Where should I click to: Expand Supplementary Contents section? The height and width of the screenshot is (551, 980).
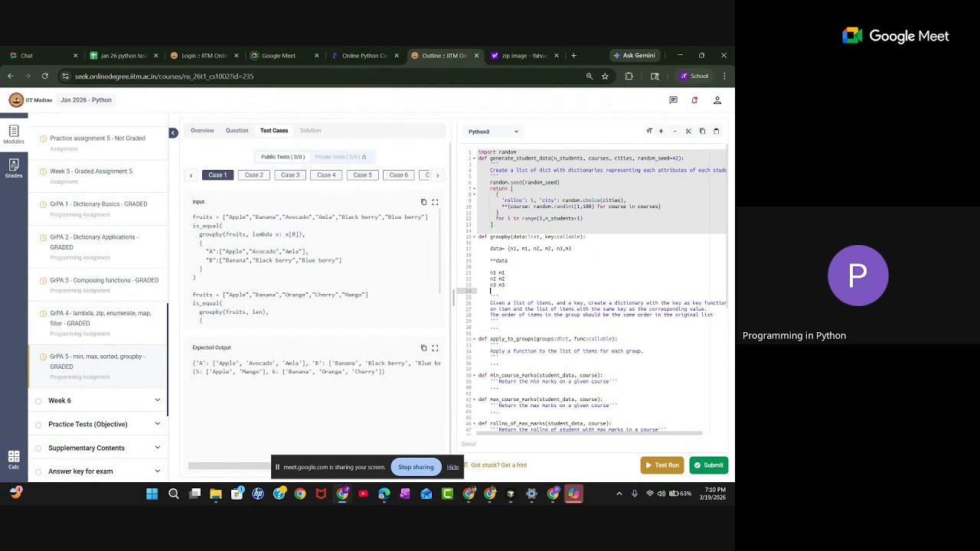click(x=103, y=448)
